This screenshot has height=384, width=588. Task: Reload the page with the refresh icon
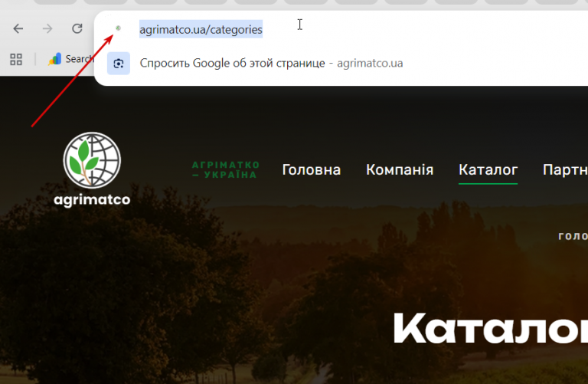77,28
